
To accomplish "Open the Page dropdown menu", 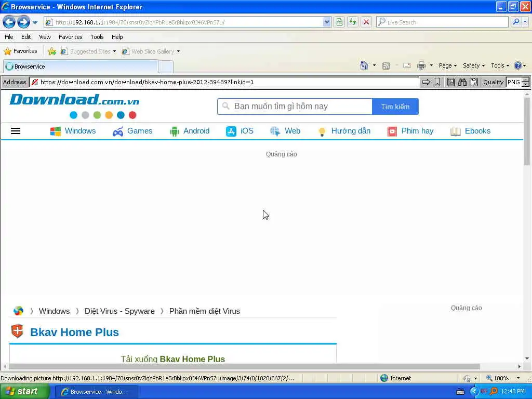I will pyautogui.click(x=447, y=65).
